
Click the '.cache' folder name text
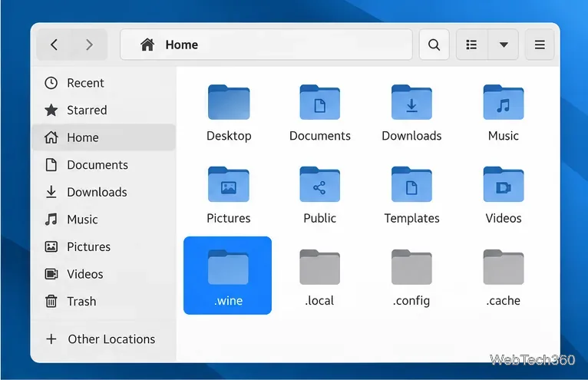(x=504, y=300)
